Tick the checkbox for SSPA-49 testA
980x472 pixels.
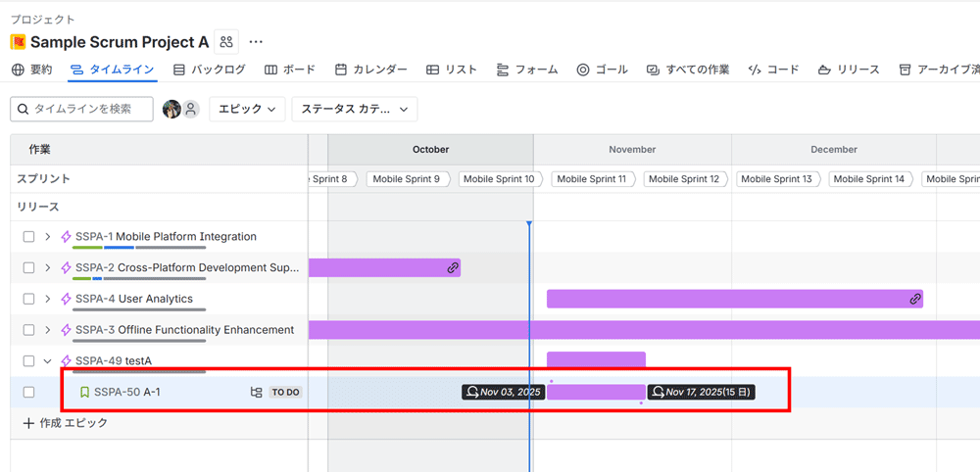[x=28, y=361]
